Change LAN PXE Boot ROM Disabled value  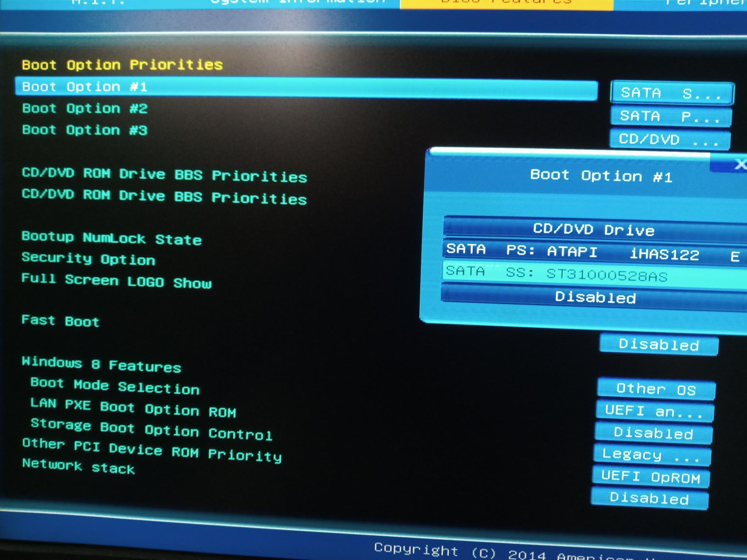pyautogui.click(x=653, y=433)
